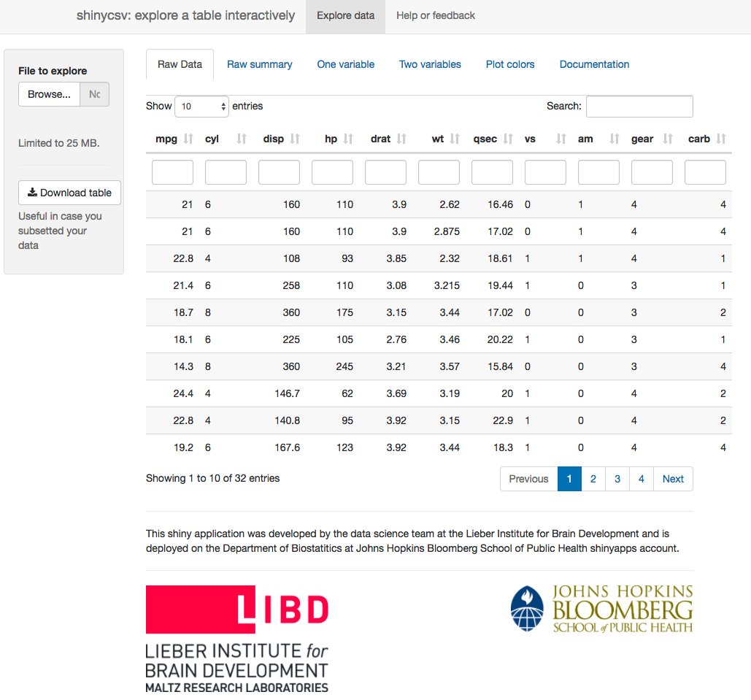The height and width of the screenshot is (700, 751).
Task: Select the hp value 123
Action: click(x=344, y=447)
